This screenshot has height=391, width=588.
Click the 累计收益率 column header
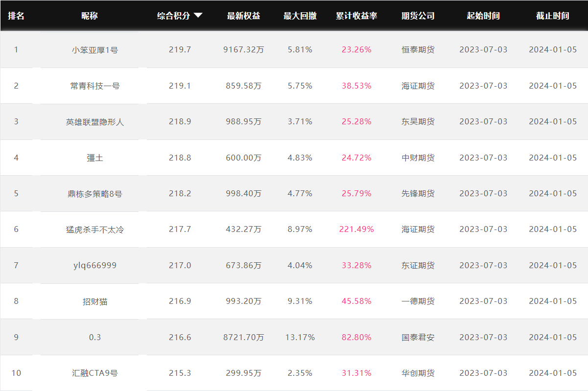click(357, 16)
